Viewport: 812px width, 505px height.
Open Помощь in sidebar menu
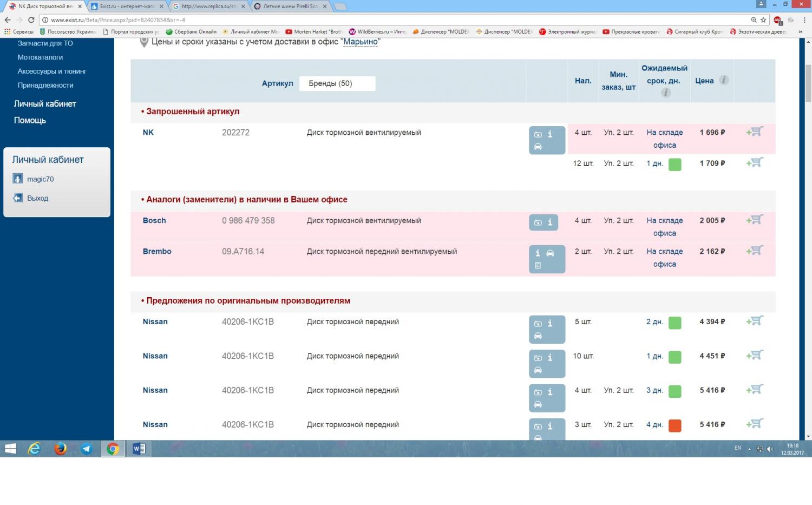click(30, 121)
